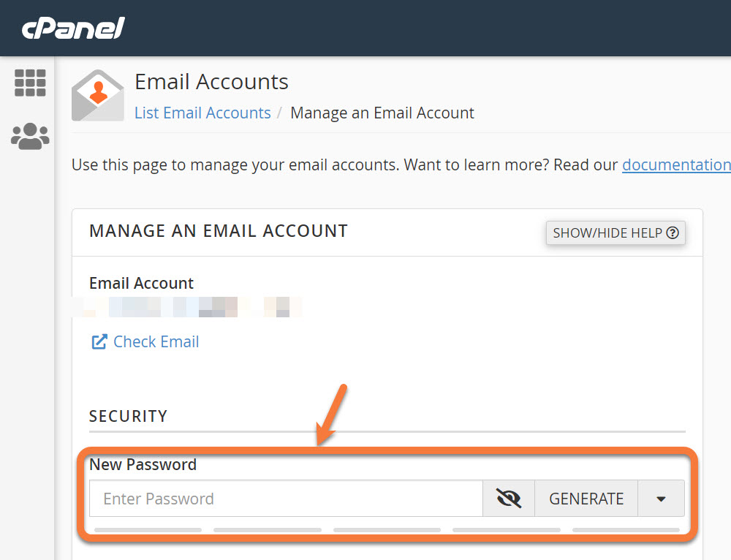Click the Manage an Email Account breadcrumb
Viewport: 731px width, 560px height.
click(x=382, y=113)
